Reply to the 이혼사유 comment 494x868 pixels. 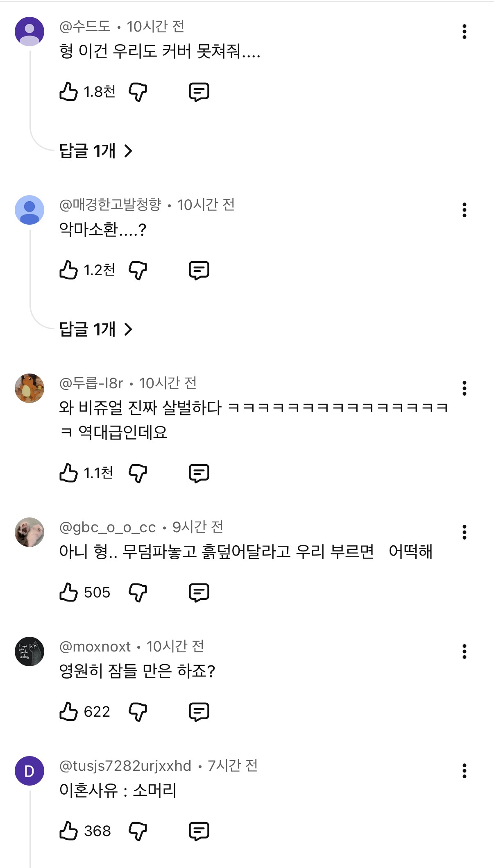pyautogui.click(x=199, y=831)
